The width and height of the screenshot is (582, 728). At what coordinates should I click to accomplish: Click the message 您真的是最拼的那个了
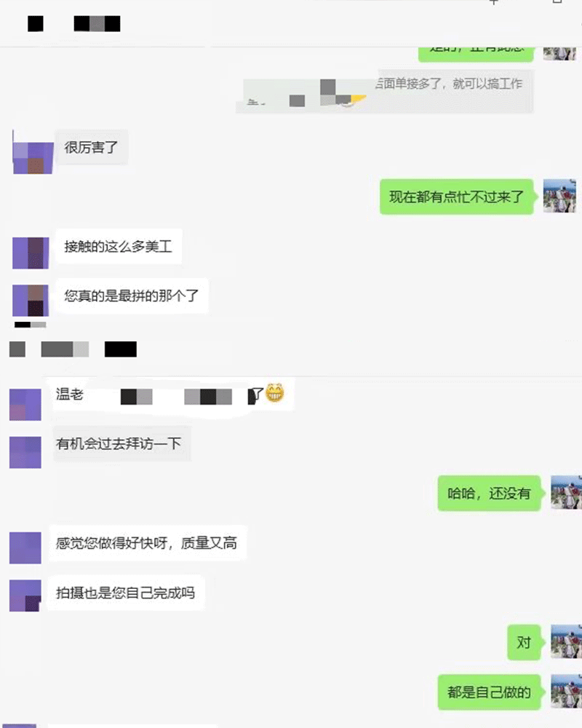tap(132, 296)
